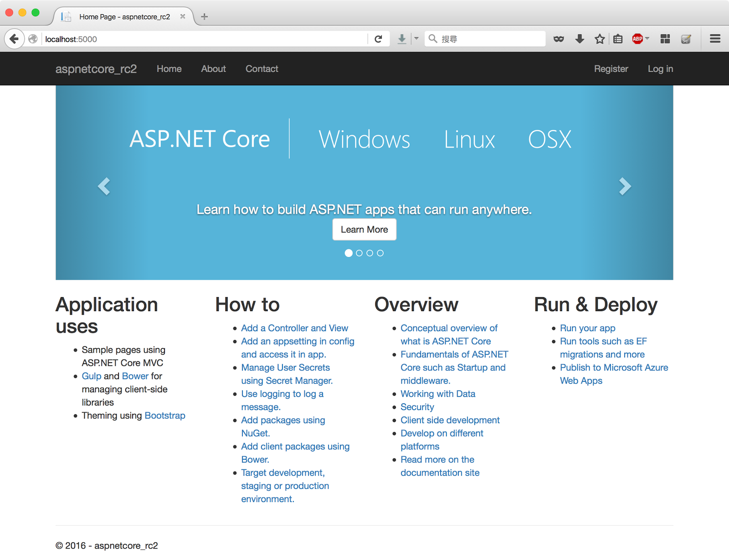Open Manage User Secrets link

(287, 374)
